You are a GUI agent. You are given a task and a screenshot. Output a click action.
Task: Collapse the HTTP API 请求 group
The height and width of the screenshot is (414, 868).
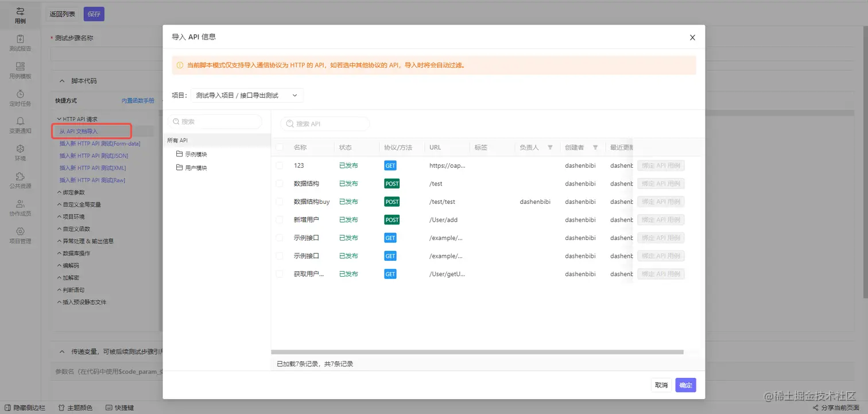76,119
